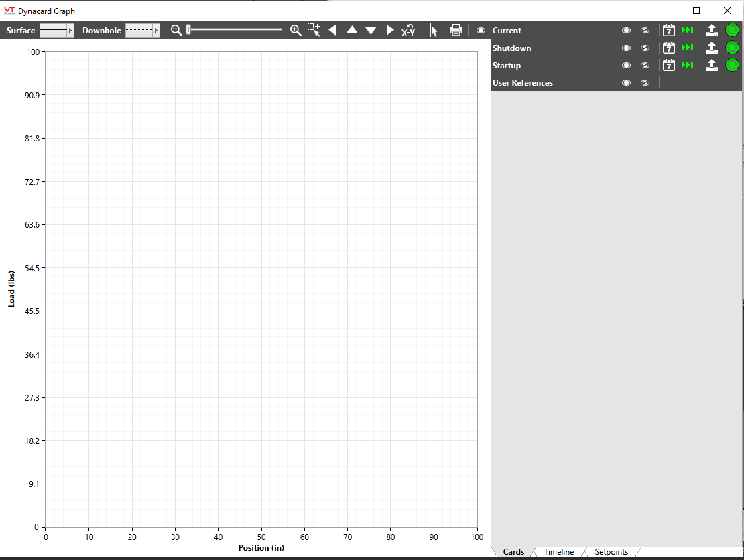Viewport: 744px width, 560px height.
Task: Click the zoom out magnifier icon
Action: coord(176,30)
